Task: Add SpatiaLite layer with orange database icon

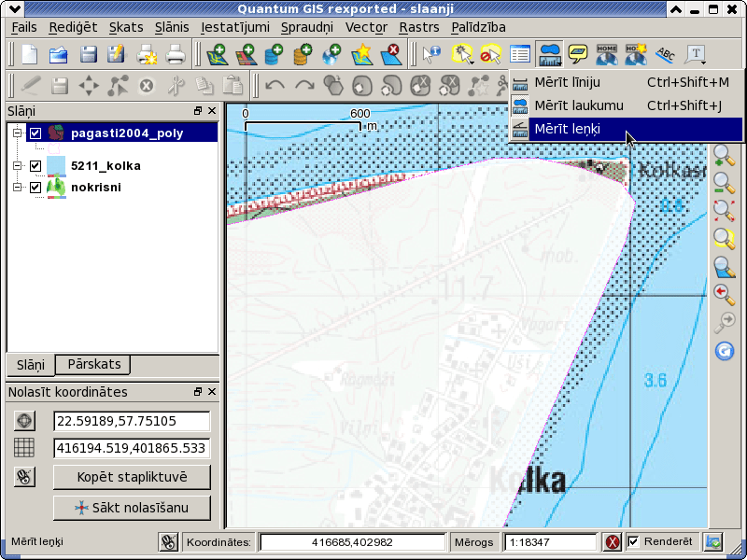Action: click(x=303, y=54)
